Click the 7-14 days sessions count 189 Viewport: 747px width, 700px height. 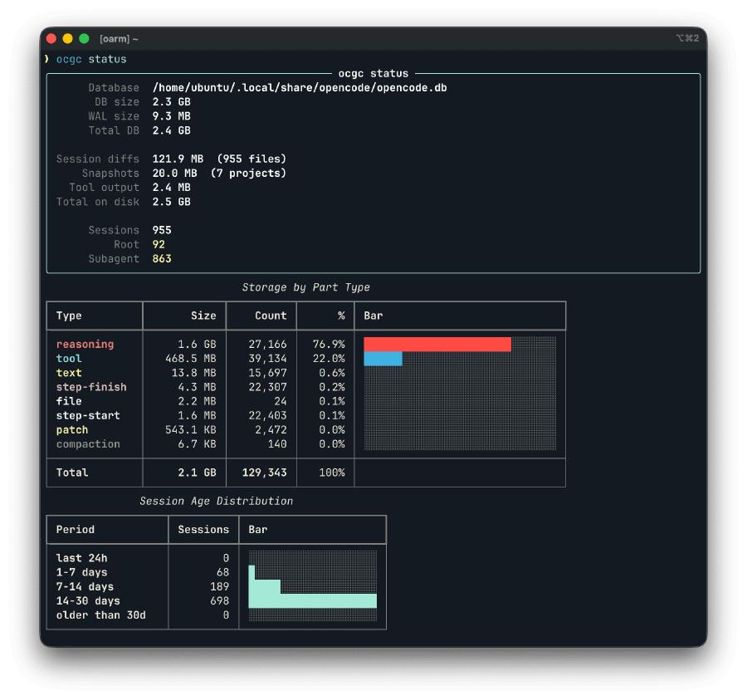pos(218,586)
